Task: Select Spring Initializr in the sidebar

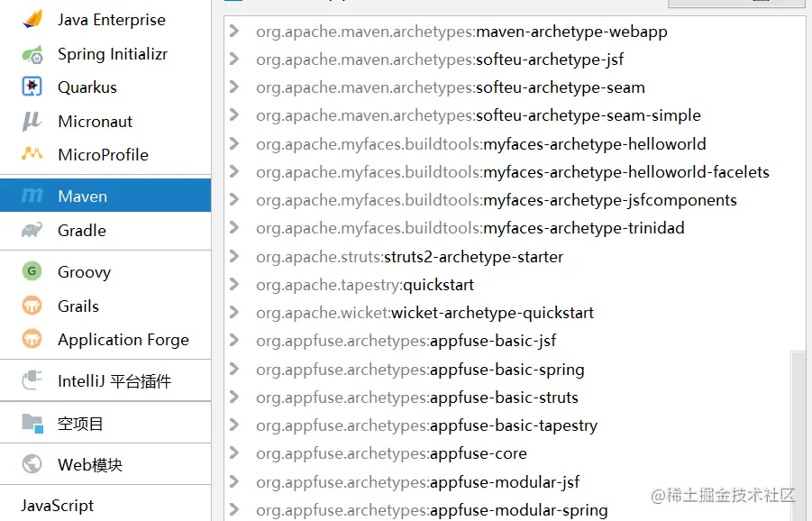Action: (105, 54)
